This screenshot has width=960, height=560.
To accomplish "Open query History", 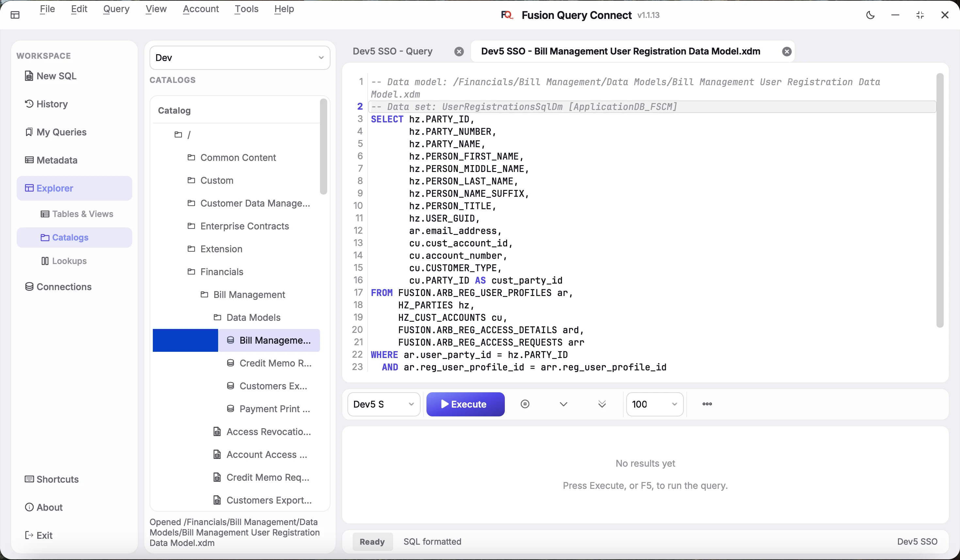I will point(74,104).
